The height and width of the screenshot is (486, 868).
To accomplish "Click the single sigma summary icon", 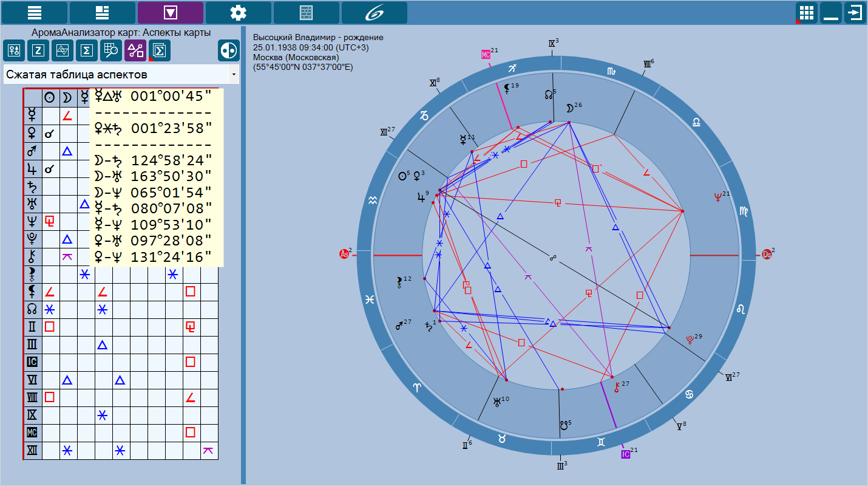I will (x=87, y=51).
